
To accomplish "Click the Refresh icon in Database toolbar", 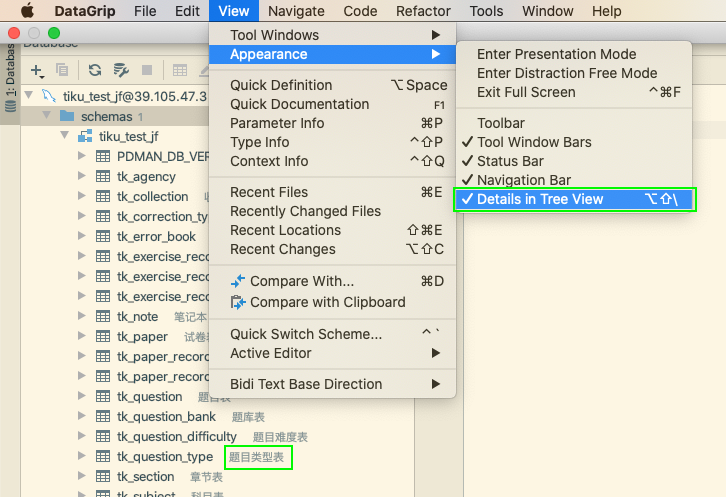I will tap(95, 70).
